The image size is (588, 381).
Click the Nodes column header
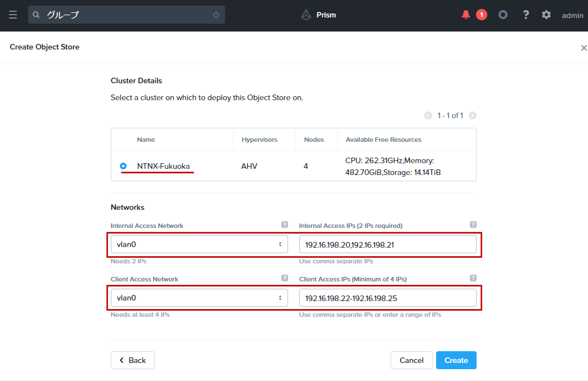coord(314,140)
